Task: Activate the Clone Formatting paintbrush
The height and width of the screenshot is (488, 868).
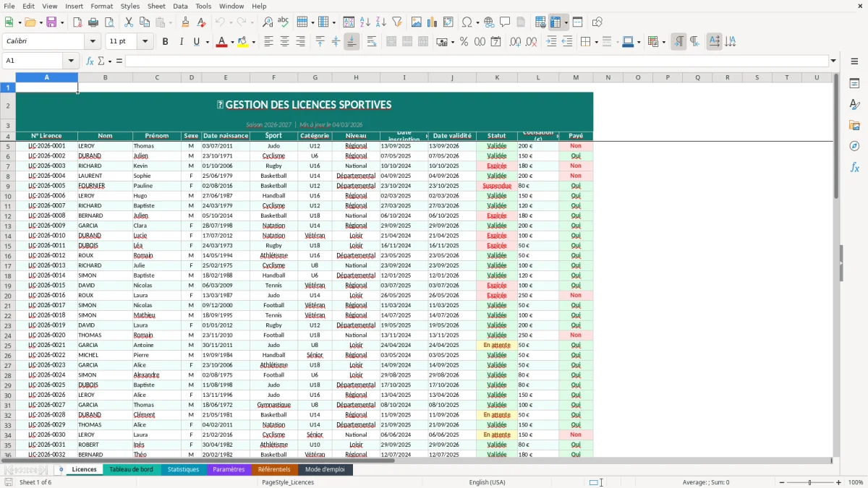Action: 185,22
